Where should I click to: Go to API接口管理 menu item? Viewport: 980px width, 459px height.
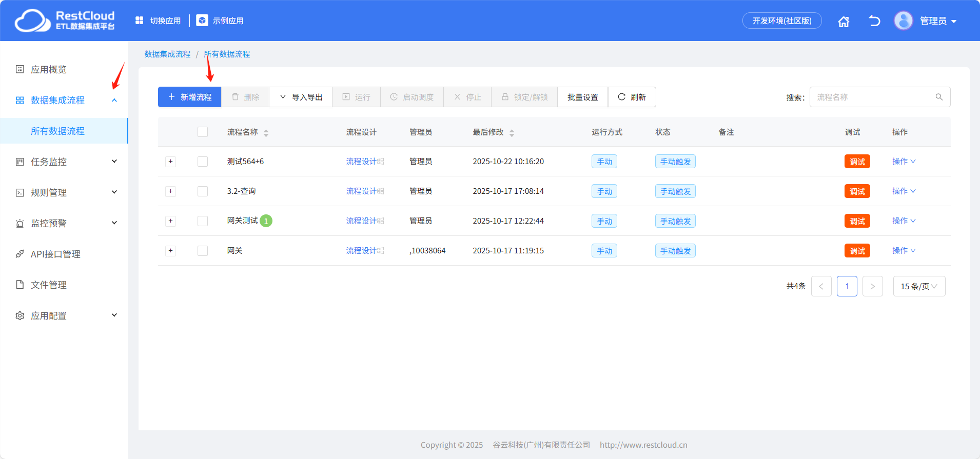55,254
